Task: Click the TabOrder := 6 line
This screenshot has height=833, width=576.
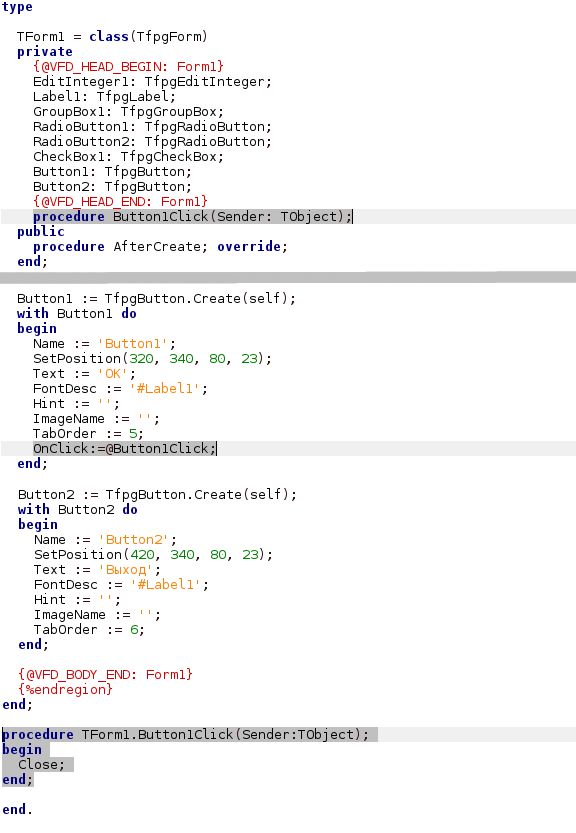Action: click(89, 629)
